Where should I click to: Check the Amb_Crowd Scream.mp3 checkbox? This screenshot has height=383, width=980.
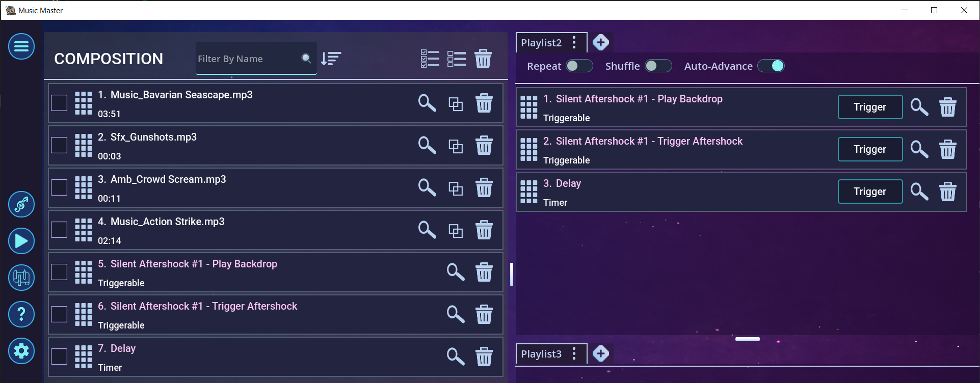[59, 187]
